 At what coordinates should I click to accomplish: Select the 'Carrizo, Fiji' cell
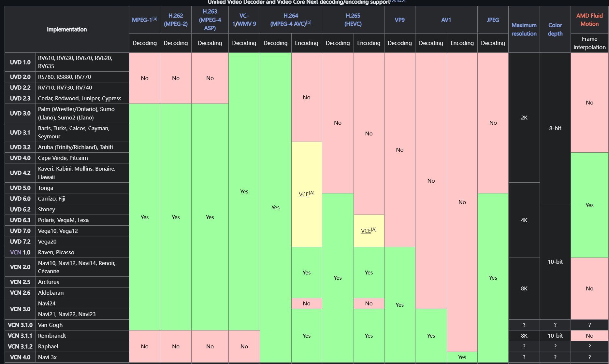[82, 199]
